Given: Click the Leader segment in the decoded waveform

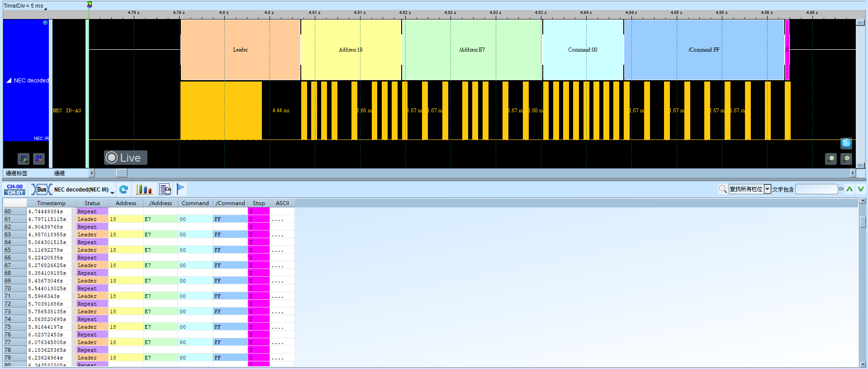Looking at the screenshot, I should click(241, 50).
